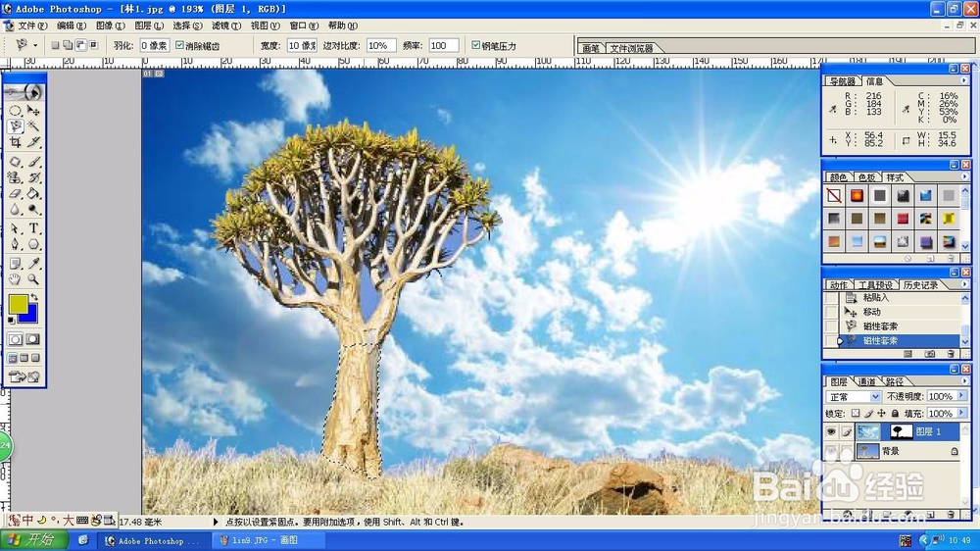Hide 图层 1 using its eye icon
Image resolution: width=980 pixels, height=551 pixels.
[831, 431]
